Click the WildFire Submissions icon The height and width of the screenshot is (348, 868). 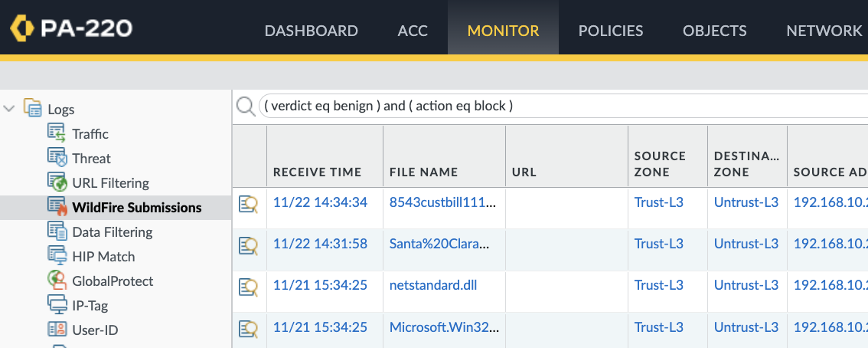57,206
